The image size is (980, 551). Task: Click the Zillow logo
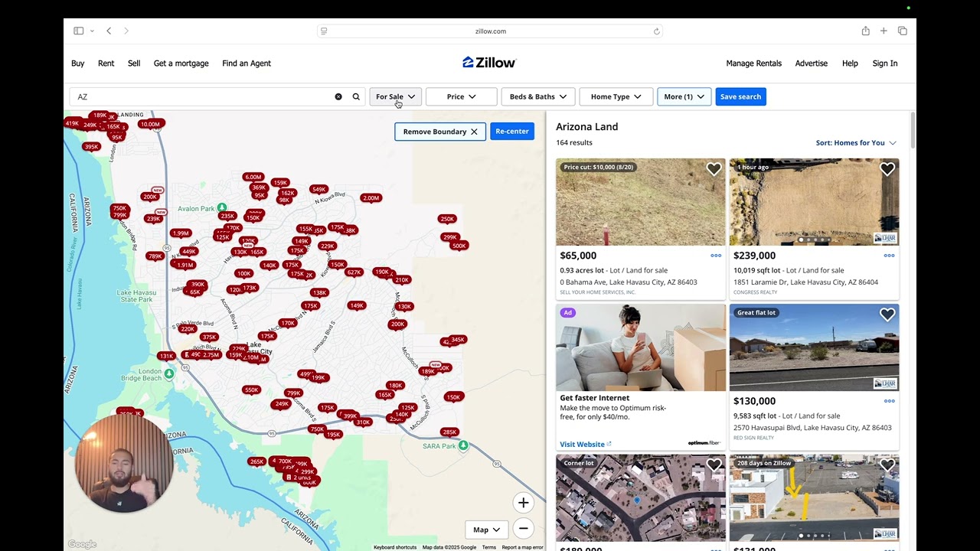coord(489,63)
